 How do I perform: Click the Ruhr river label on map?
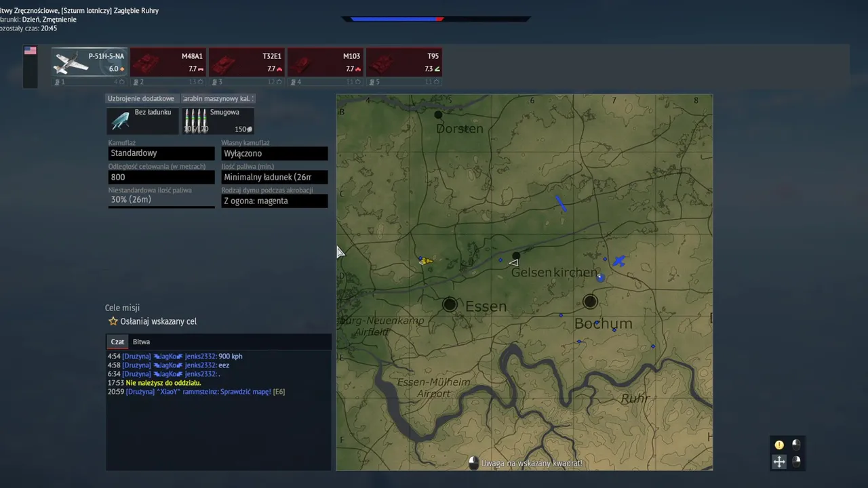635,399
